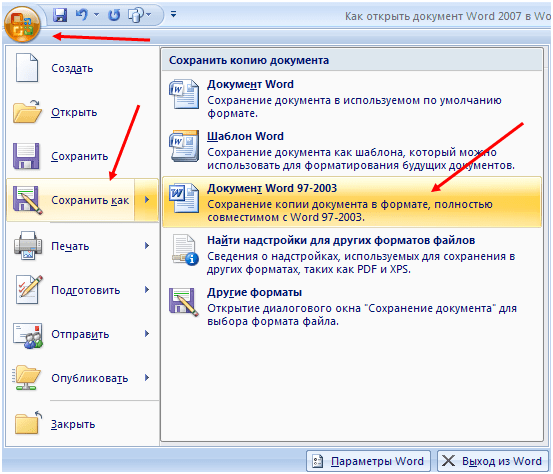Click the Опубликовать network folder icon

[27, 378]
